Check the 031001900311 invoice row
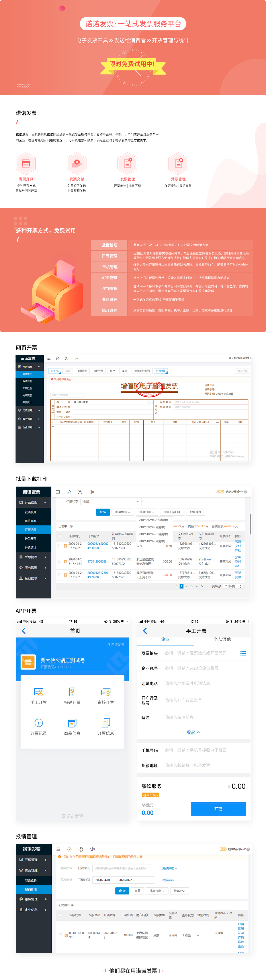Viewport: 266px width, 980px height. click(60, 935)
